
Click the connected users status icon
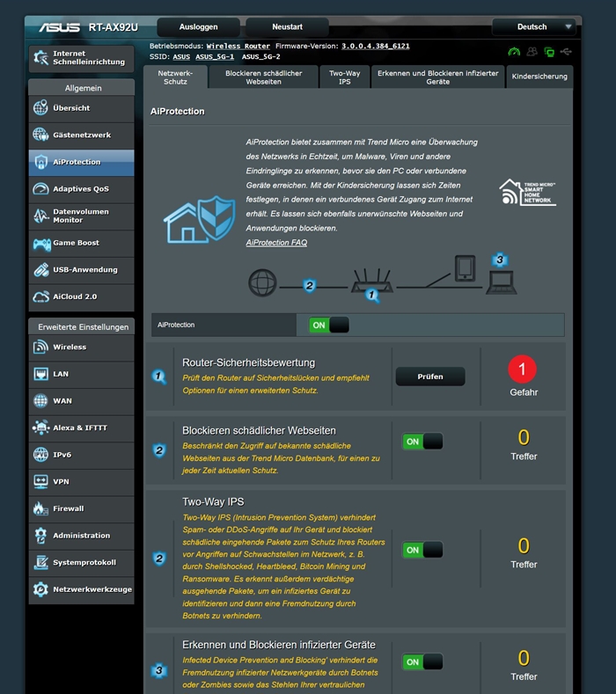point(532,52)
